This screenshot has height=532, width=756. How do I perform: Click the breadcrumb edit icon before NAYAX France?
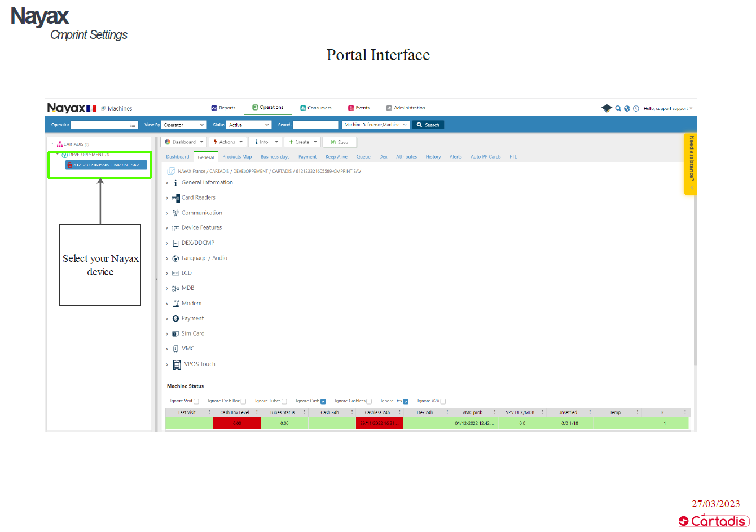pyautogui.click(x=171, y=171)
